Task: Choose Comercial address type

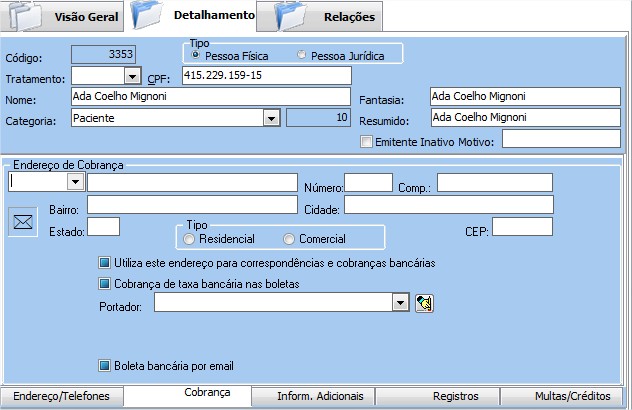Action: (x=289, y=239)
